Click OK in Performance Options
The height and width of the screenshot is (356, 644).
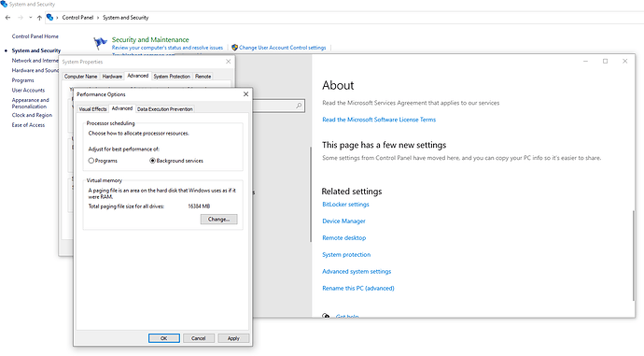(x=164, y=338)
